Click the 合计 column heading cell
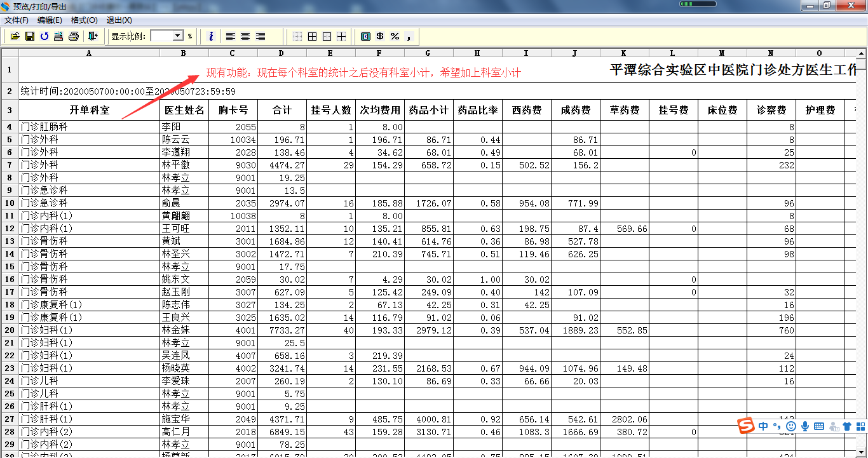The width and height of the screenshot is (868, 458). tap(281, 111)
